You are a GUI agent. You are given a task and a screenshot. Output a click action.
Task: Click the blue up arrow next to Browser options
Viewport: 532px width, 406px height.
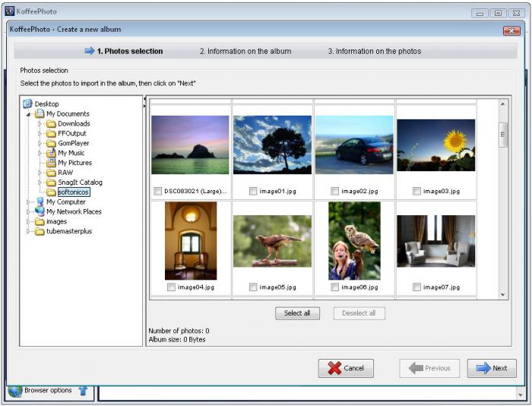[83, 391]
